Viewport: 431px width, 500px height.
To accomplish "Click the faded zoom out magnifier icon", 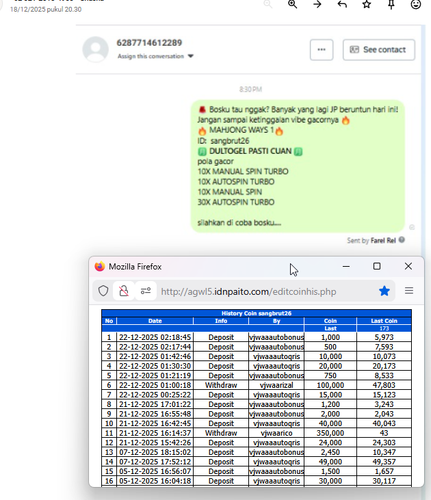I will tap(268, 4).
